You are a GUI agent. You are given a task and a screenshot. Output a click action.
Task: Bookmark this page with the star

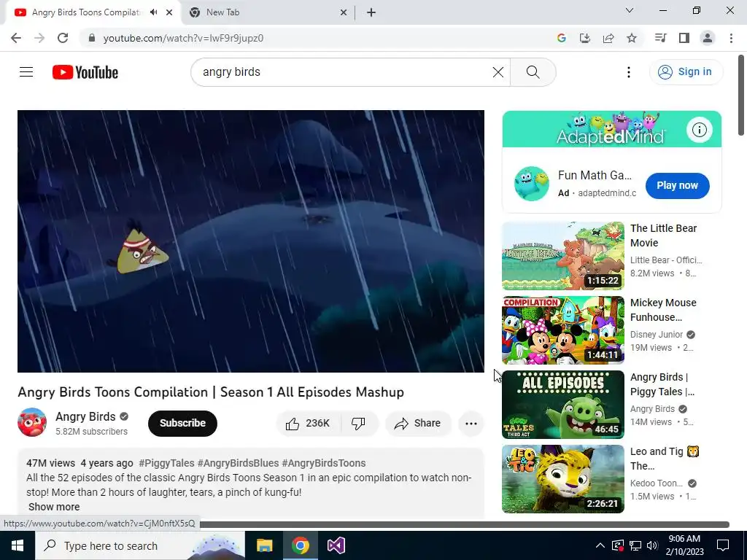point(632,38)
